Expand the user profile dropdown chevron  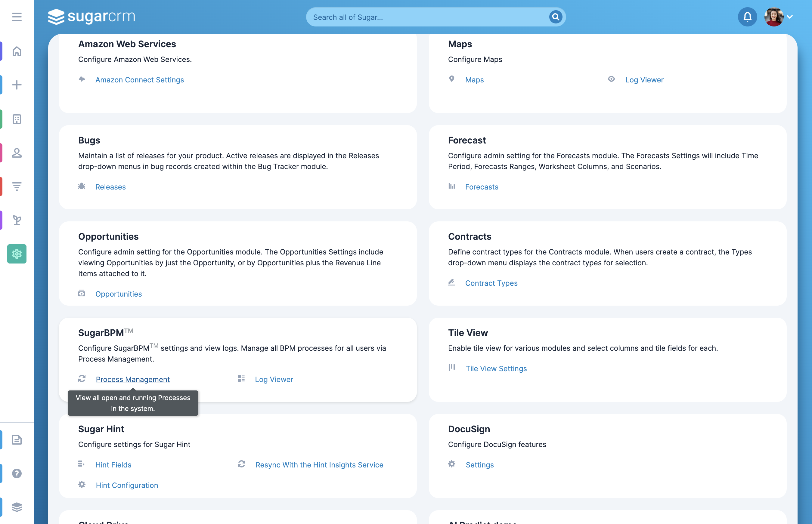pos(790,17)
